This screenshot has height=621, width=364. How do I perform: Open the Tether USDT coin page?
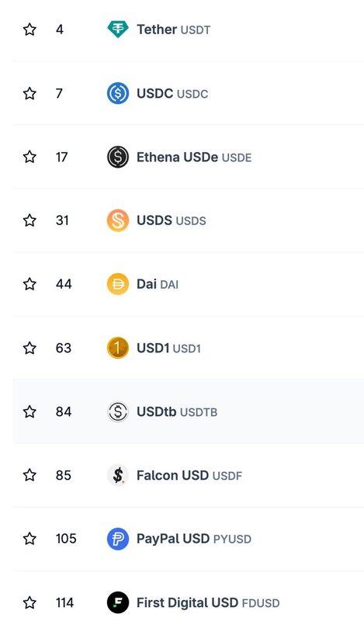click(174, 29)
